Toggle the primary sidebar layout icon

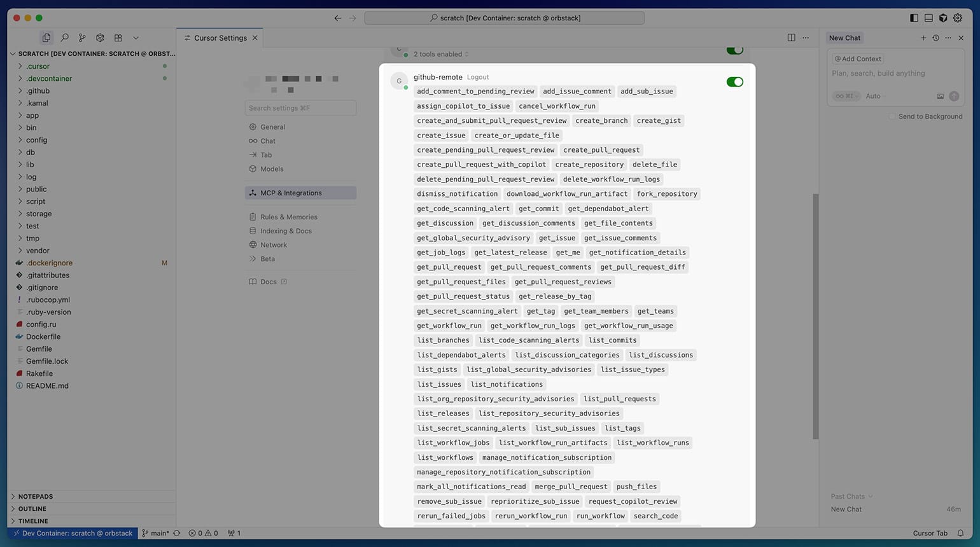tap(914, 18)
